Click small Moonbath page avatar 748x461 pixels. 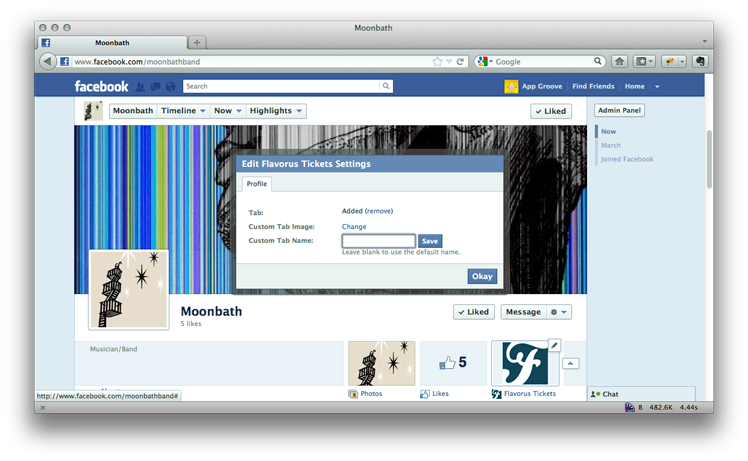pyautogui.click(x=93, y=111)
